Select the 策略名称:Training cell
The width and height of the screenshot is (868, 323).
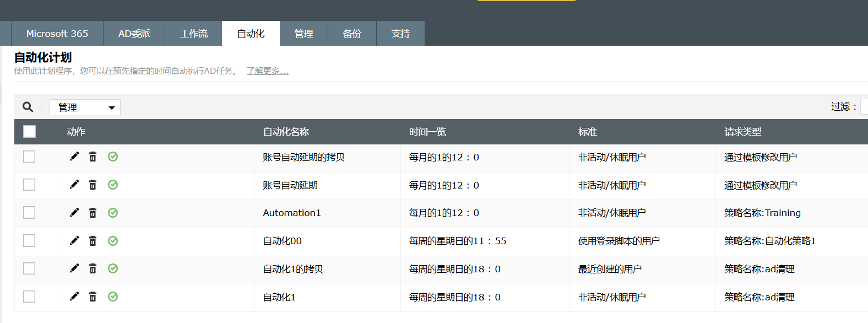(x=762, y=213)
